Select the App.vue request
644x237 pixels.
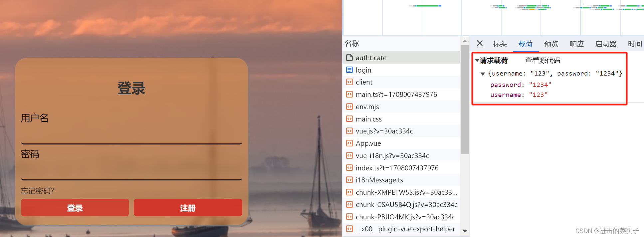[401, 143]
